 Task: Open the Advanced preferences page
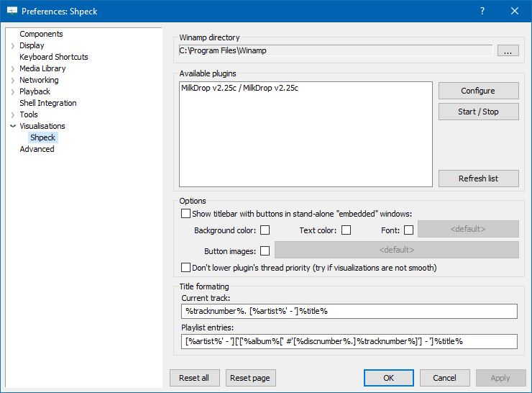[x=37, y=149]
